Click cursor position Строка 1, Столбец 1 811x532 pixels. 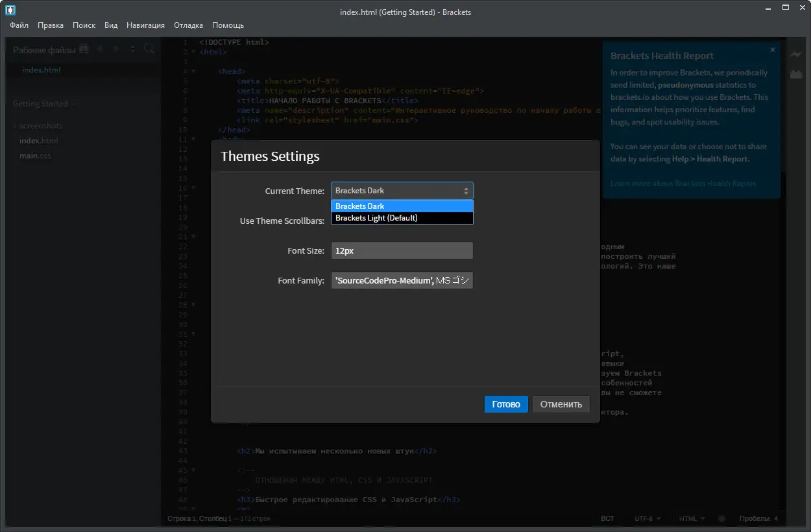(x=199, y=519)
